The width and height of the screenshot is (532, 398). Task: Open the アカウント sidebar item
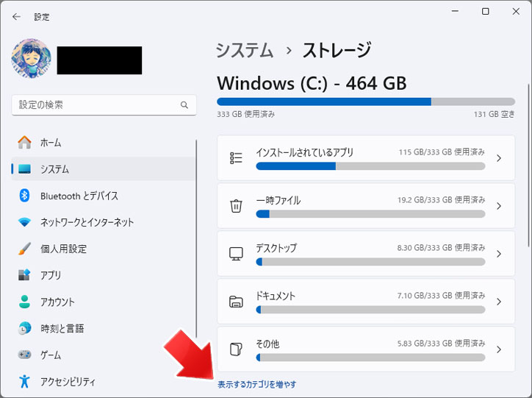(x=104, y=302)
